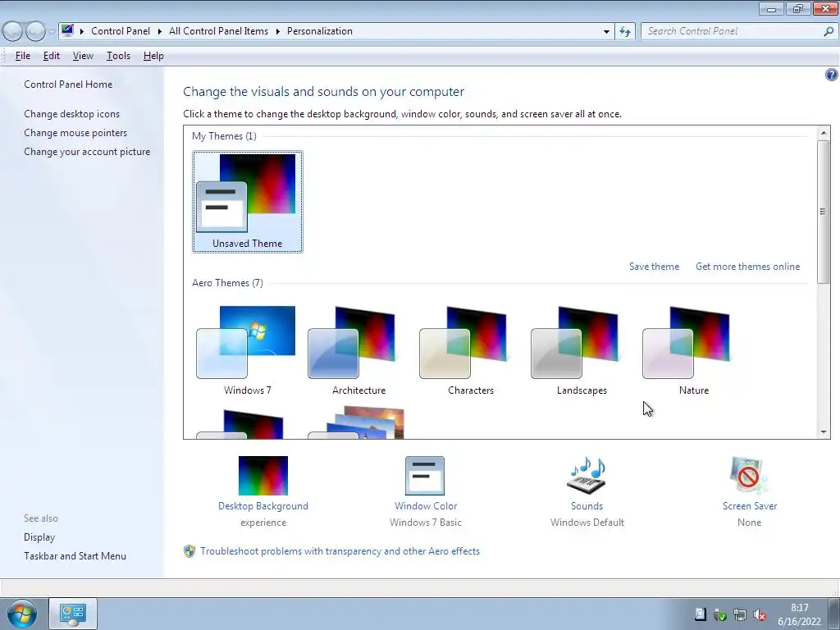Open the Sounds settings icon
Screen dimensions: 840x630
587,476
